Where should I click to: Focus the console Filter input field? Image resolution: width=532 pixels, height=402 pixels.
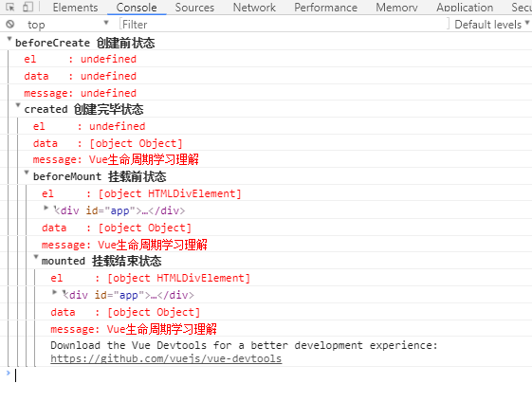(x=284, y=25)
